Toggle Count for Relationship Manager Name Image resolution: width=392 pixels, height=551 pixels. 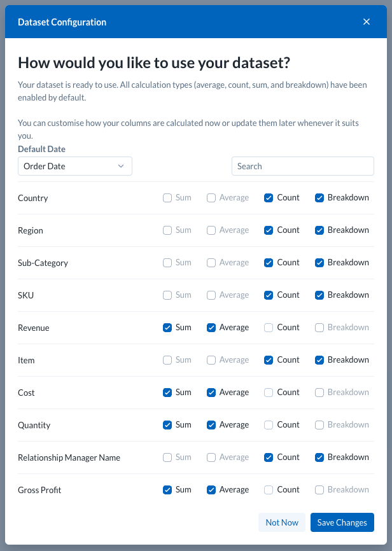click(x=269, y=457)
